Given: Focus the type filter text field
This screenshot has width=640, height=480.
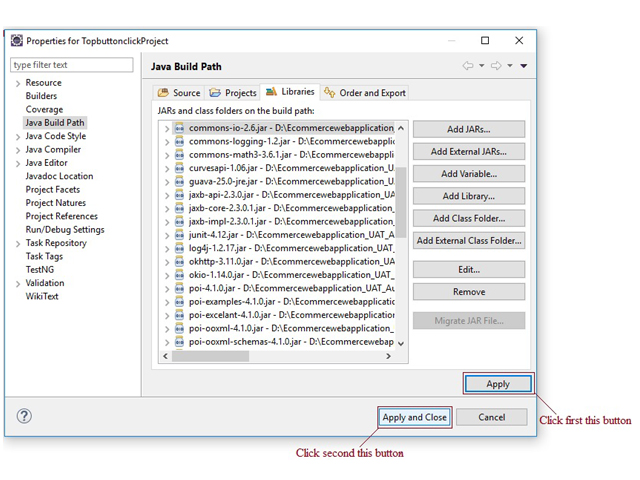Looking at the screenshot, I should pos(71,65).
